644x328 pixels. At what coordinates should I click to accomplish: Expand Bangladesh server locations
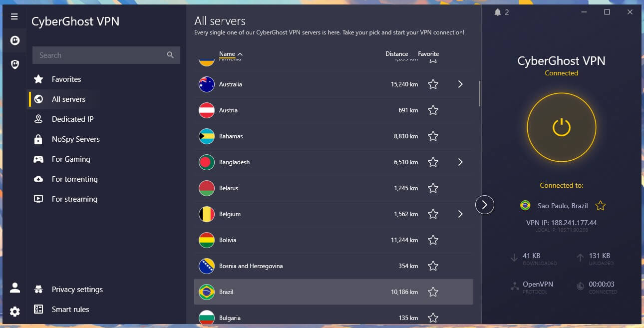pos(460,162)
